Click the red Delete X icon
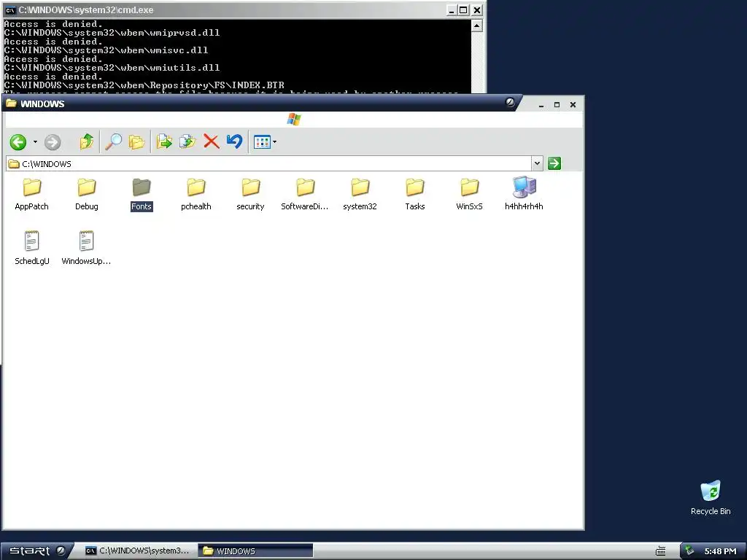747x560 pixels. point(211,141)
